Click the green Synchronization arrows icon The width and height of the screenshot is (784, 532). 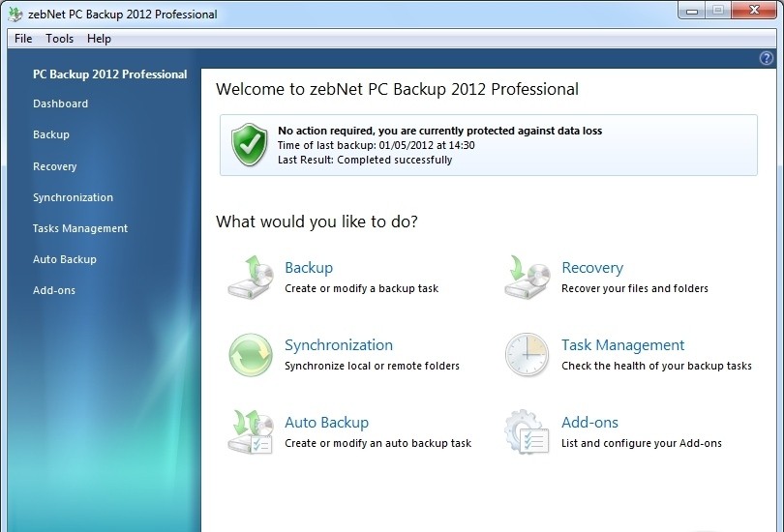pos(251,355)
